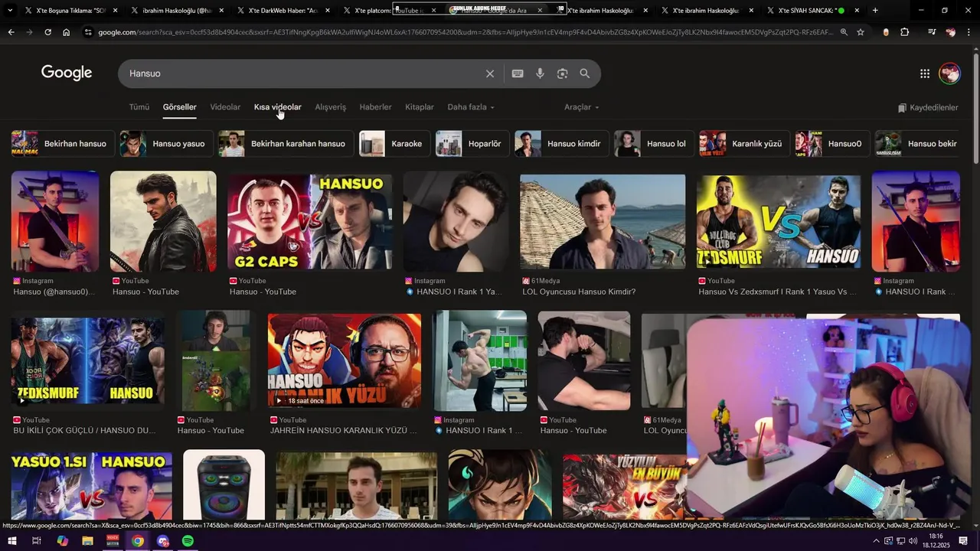Switch to the Alışveriş tab

[331, 107]
